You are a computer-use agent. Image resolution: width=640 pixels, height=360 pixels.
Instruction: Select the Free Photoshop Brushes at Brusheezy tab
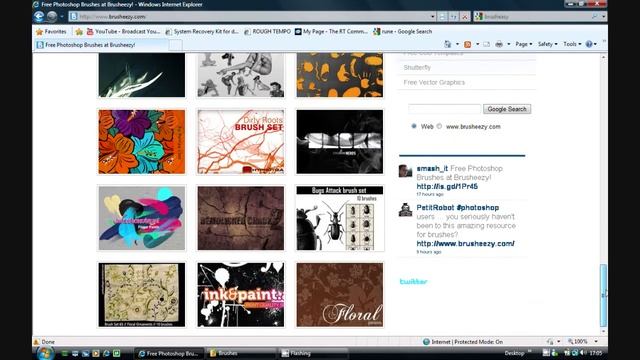pos(100,45)
